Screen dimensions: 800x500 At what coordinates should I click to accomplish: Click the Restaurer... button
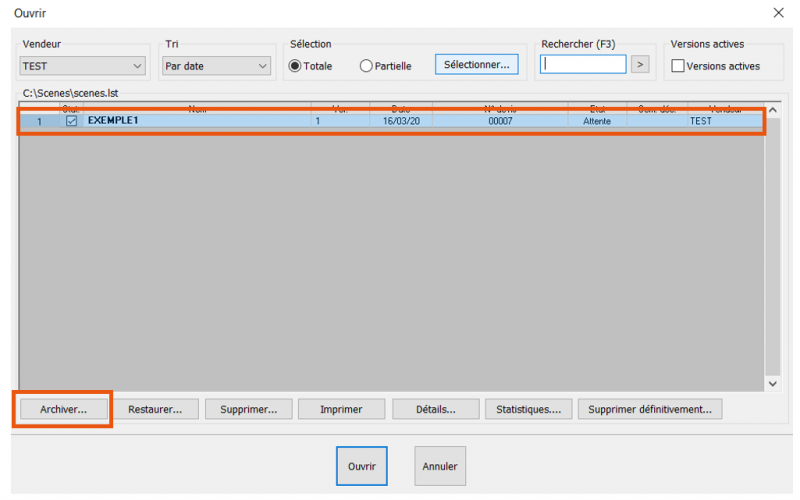pos(155,409)
